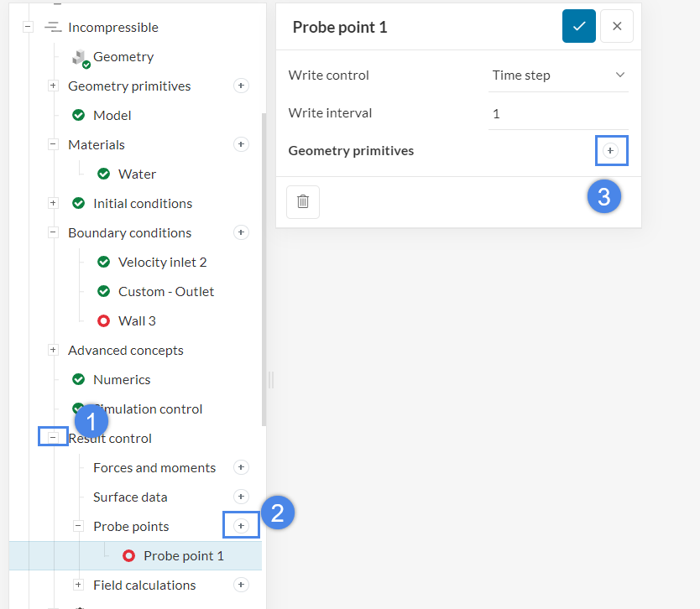Viewport: 700px width, 609px height.
Task: Collapse the Probe points node
Action: (x=78, y=526)
